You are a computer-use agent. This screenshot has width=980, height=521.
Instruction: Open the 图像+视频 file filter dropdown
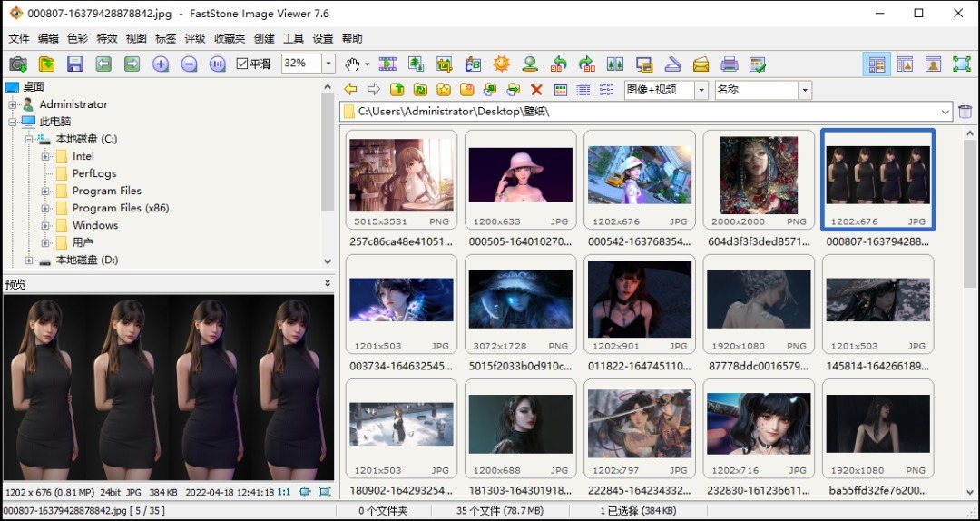701,90
